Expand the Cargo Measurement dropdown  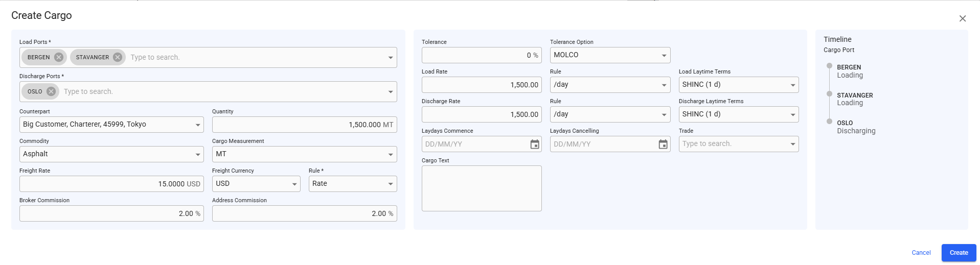pos(391,155)
